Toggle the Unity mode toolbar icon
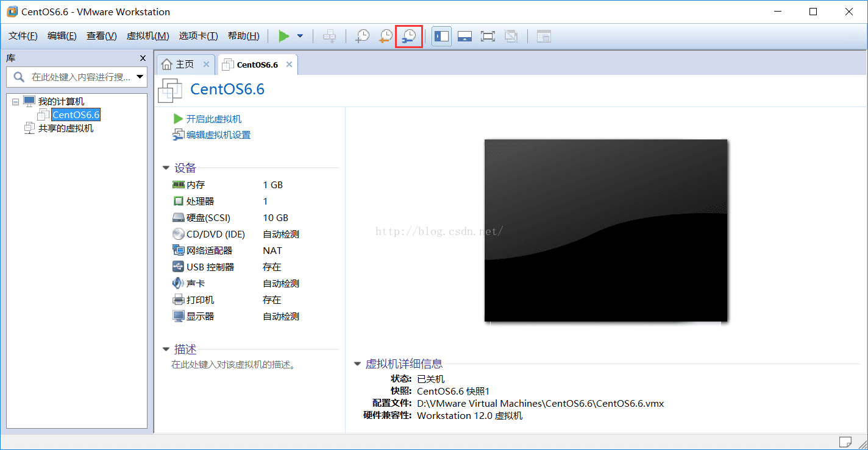 coord(511,36)
